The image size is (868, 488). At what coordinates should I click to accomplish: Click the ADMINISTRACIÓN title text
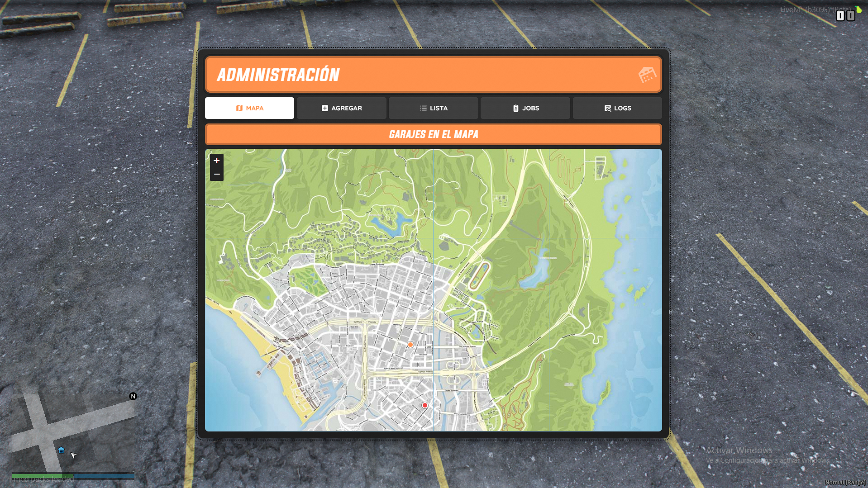point(278,75)
